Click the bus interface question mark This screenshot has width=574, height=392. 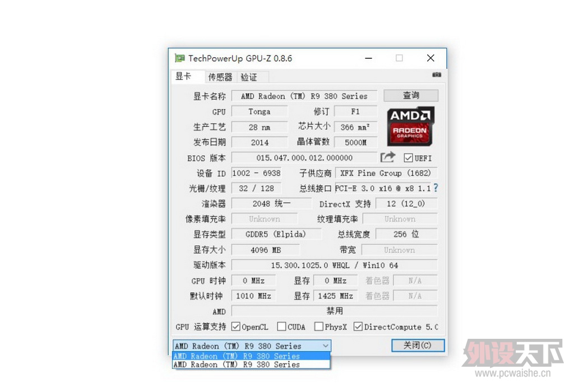click(435, 188)
